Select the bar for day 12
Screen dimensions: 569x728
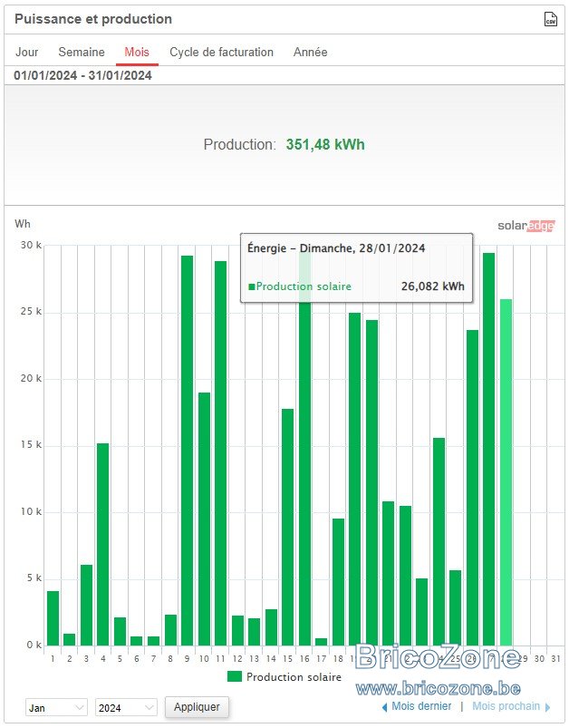[237, 631]
